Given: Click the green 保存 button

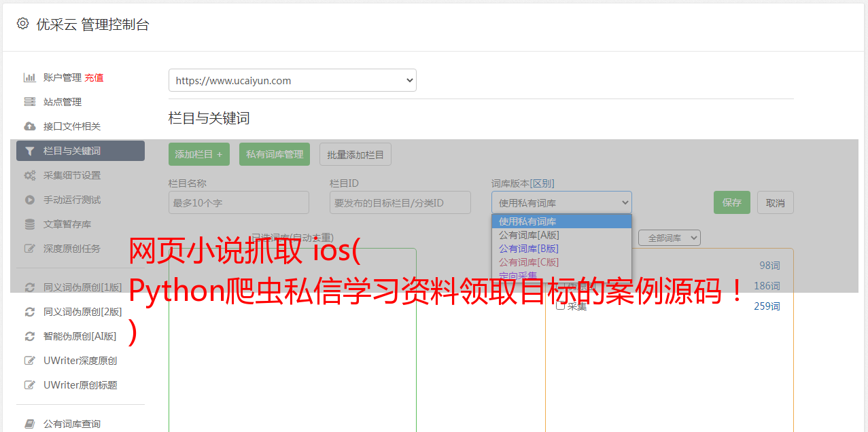Looking at the screenshot, I should [732, 202].
